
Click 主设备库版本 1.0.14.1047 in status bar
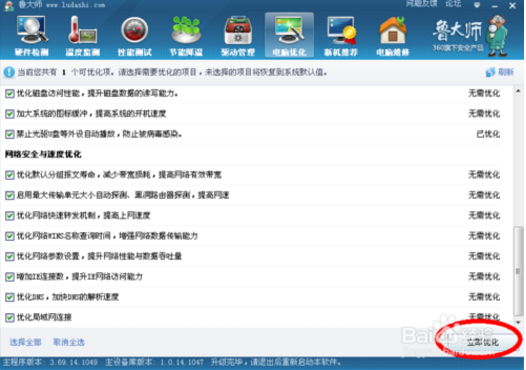click(154, 363)
